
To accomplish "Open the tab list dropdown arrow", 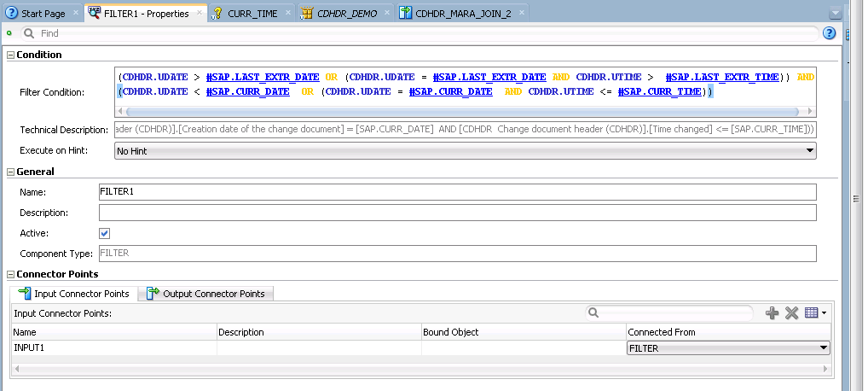I will (836, 14).
